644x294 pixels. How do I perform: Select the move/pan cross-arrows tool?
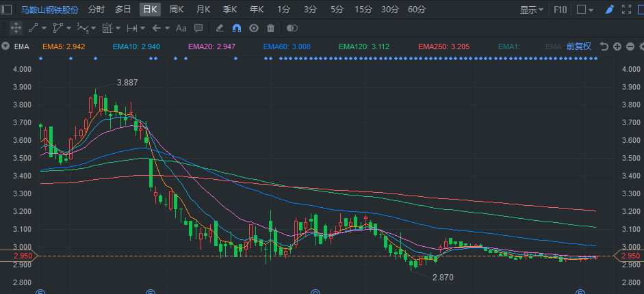[x=16, y=28]
